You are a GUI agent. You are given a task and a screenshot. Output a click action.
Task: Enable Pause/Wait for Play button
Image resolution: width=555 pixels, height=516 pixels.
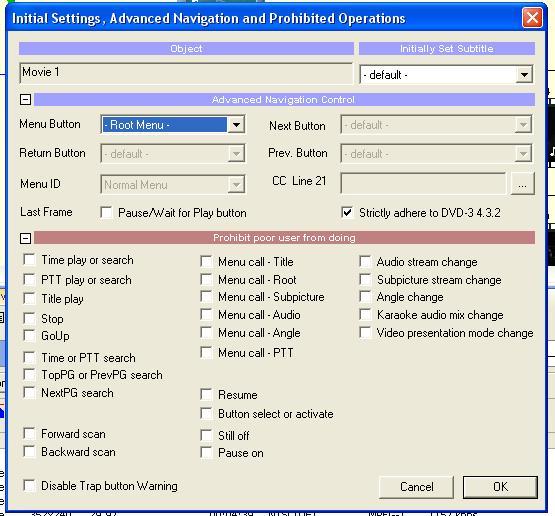tap(107, 212)
